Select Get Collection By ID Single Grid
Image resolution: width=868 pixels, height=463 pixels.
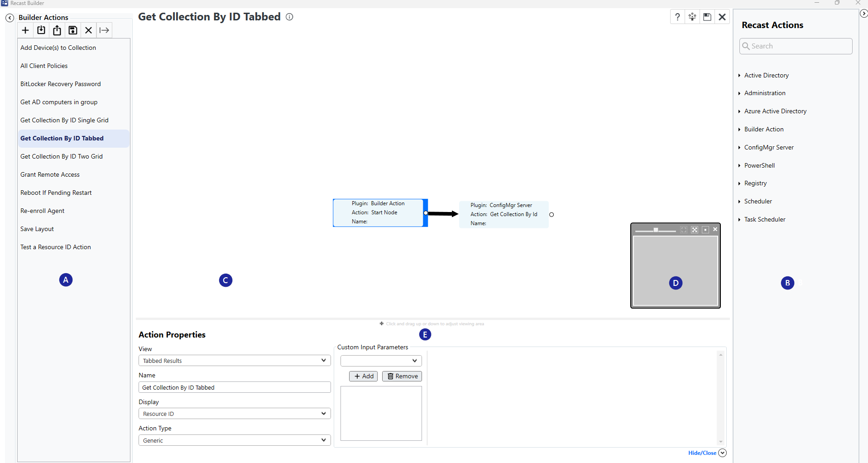(74, 120)
